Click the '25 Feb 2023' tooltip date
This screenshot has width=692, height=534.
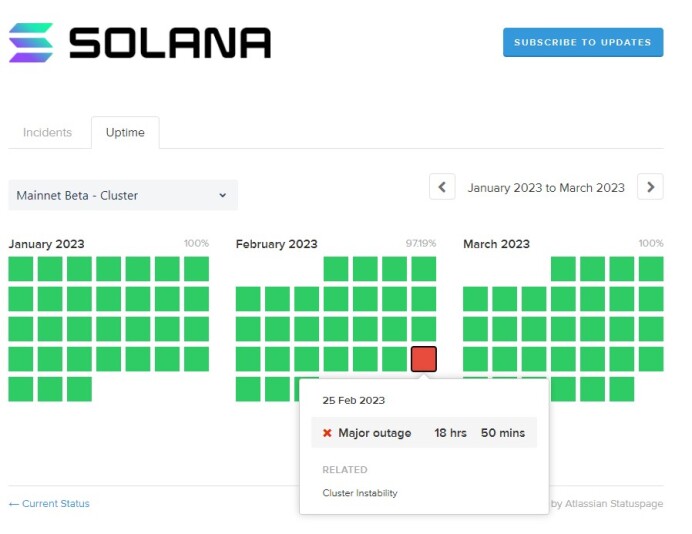pyautogui.click(x=354, y=400)
